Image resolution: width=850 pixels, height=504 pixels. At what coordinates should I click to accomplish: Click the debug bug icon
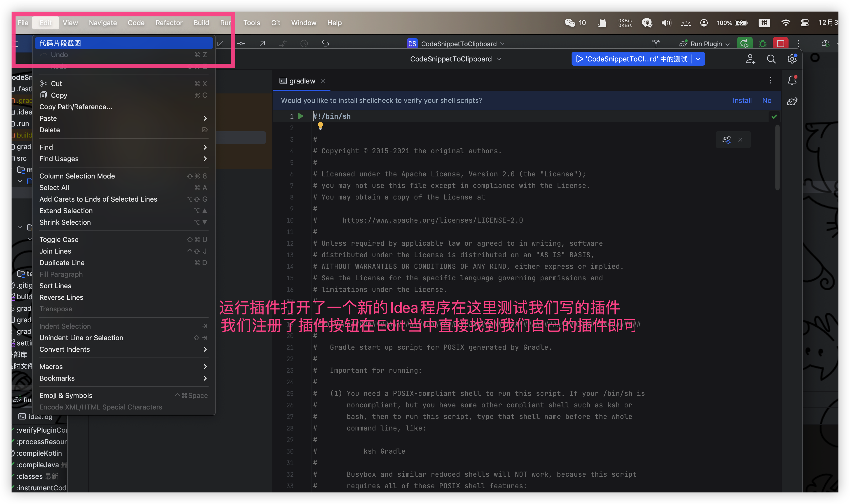click(763, 44)
